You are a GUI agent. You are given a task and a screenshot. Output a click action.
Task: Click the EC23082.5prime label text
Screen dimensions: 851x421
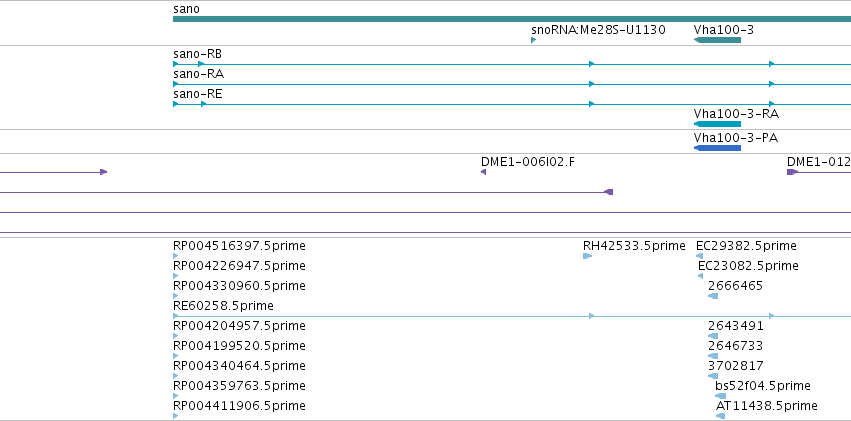click(x=748, y=266)
